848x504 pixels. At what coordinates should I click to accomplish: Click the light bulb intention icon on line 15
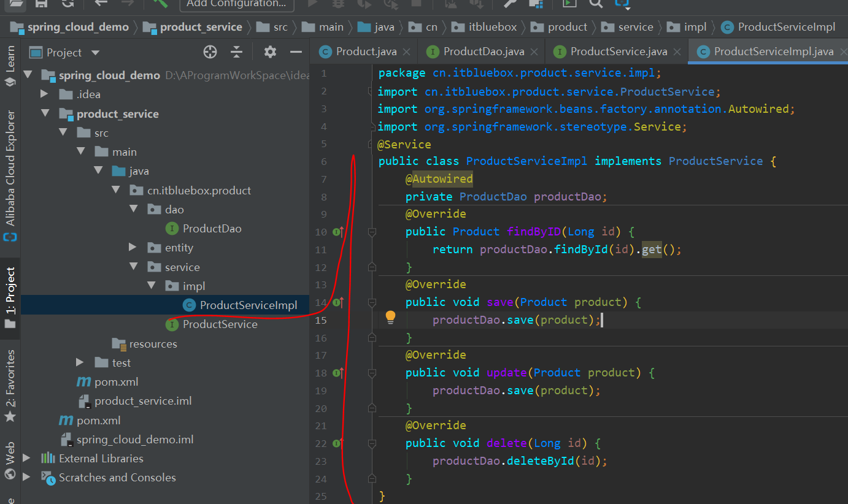click(390, 317)
